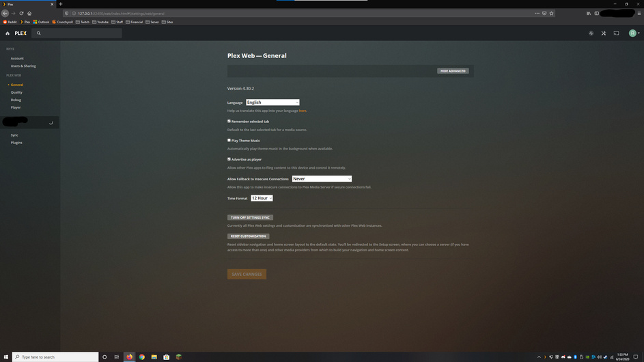Click the Plex search box
Screen dimensions: 644x362
coord(76,33)
